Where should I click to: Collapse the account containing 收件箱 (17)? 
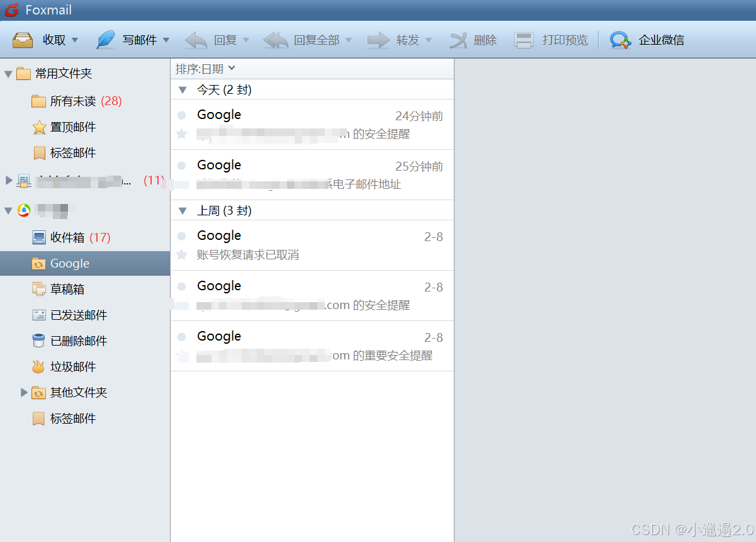point(8,211)
